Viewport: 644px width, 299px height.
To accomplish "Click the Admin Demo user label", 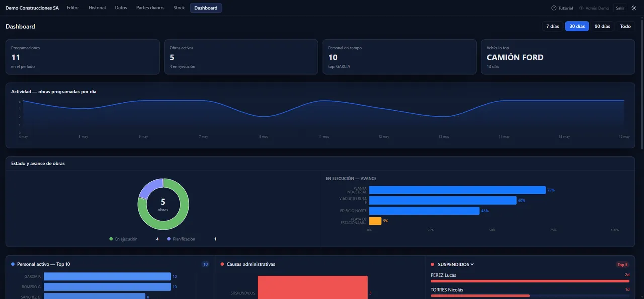I will coord(597,8).
